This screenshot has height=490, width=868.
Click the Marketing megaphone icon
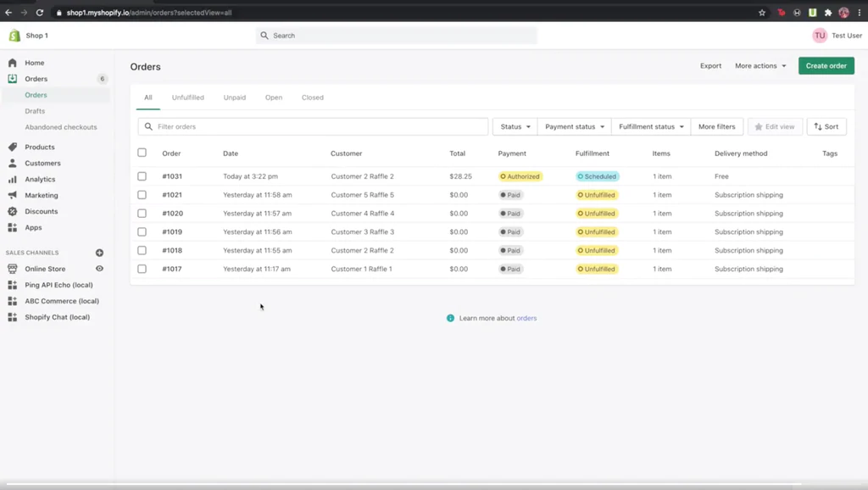pyautogui.click(x=12, y=196)
